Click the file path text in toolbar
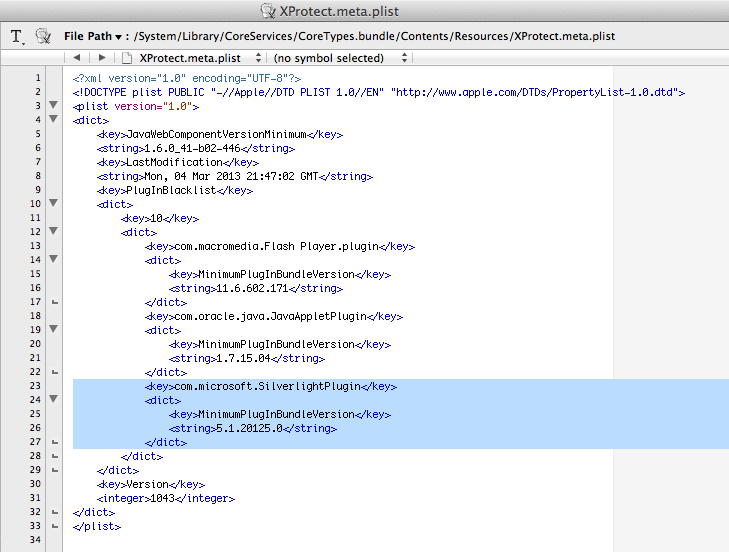 [x=374, y=36]
